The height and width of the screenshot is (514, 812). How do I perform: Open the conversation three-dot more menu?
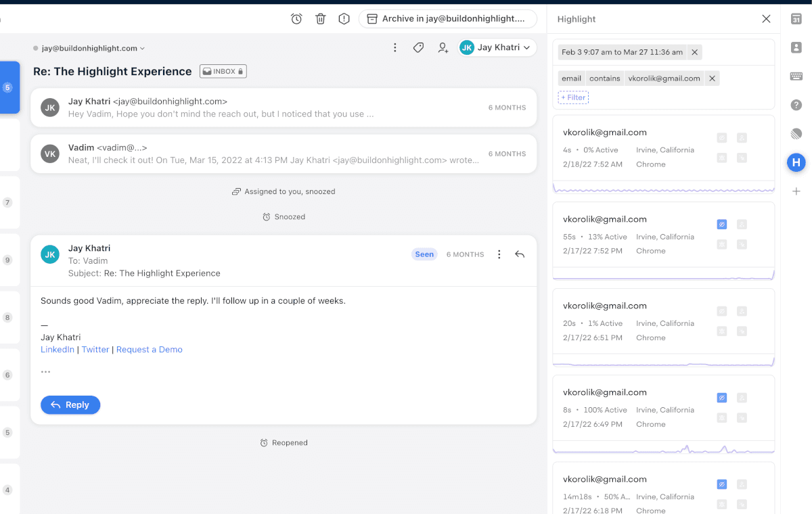[x=395, y=47]
